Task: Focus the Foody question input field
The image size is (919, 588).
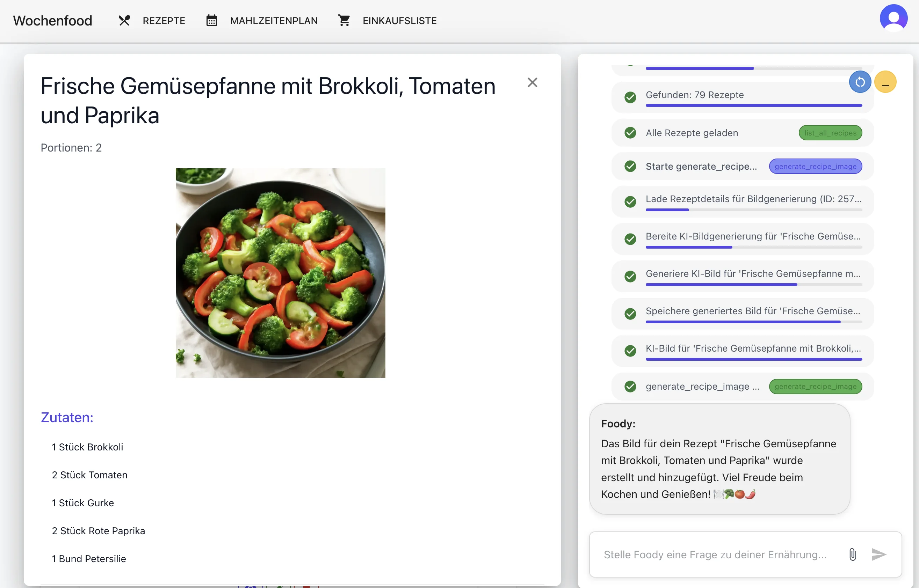Action: (716, 554)
